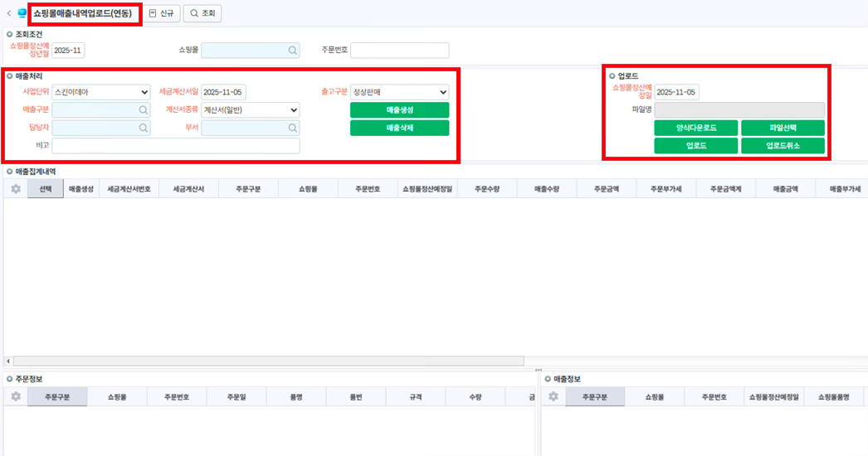
Task: Open the 매출정보 grid settings gear
Action: point(553,397)
